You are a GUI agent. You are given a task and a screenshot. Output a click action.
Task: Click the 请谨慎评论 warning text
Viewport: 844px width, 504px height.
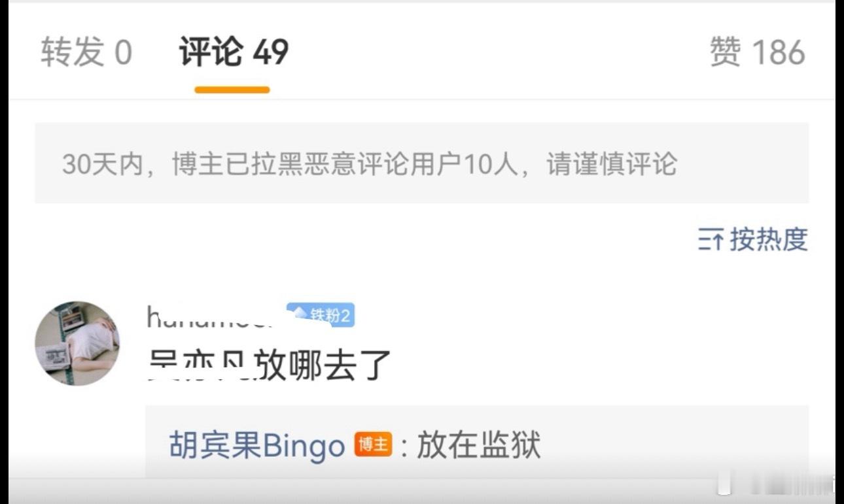click(612, 163)
